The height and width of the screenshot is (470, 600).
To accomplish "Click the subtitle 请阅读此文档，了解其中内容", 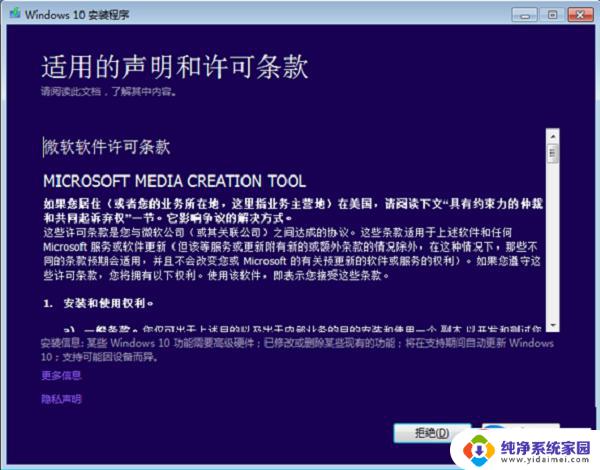I will [109, 91].
